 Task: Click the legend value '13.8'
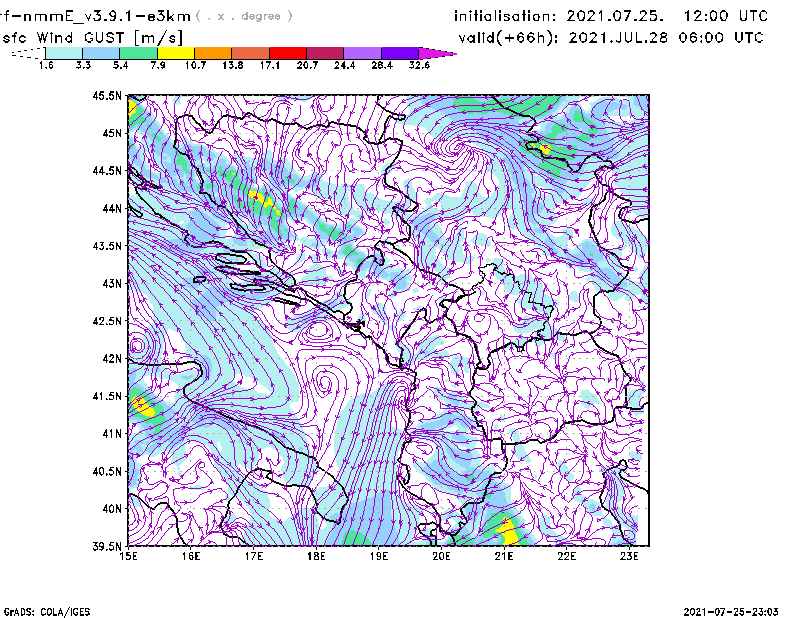(x=233, y=65)
